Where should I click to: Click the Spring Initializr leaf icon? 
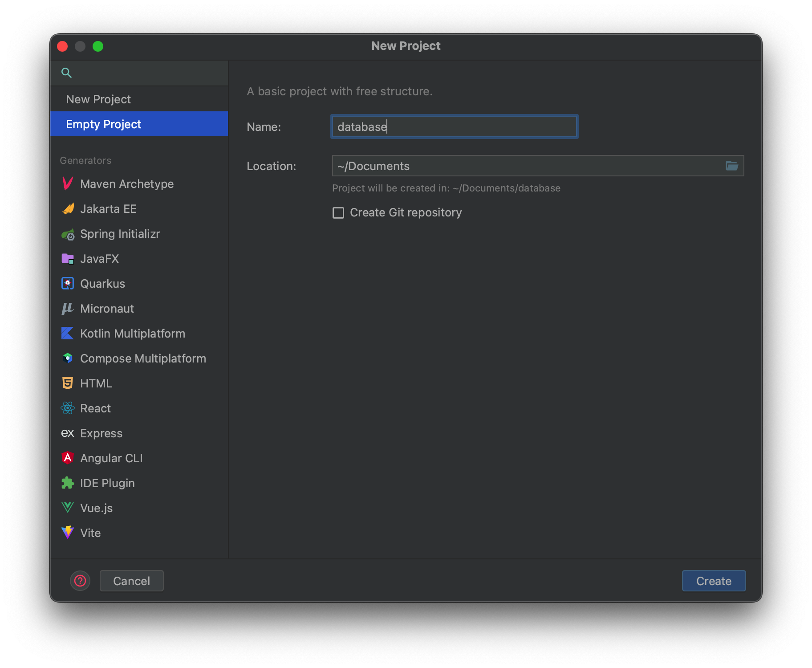[68, 234]
